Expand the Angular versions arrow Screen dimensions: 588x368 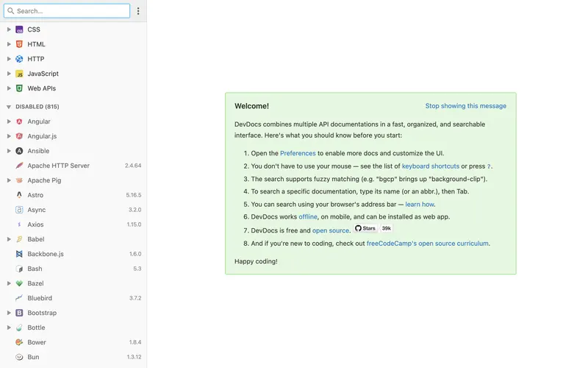point(9,121)
